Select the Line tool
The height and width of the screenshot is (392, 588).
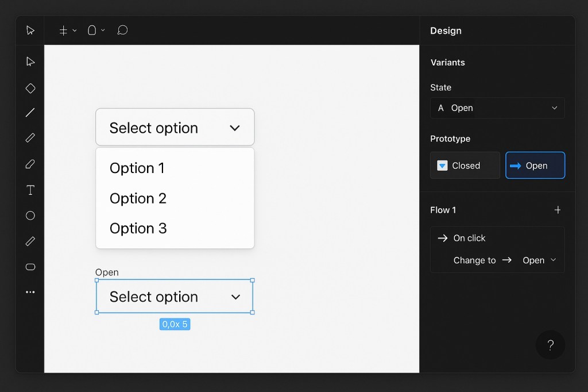30,112
